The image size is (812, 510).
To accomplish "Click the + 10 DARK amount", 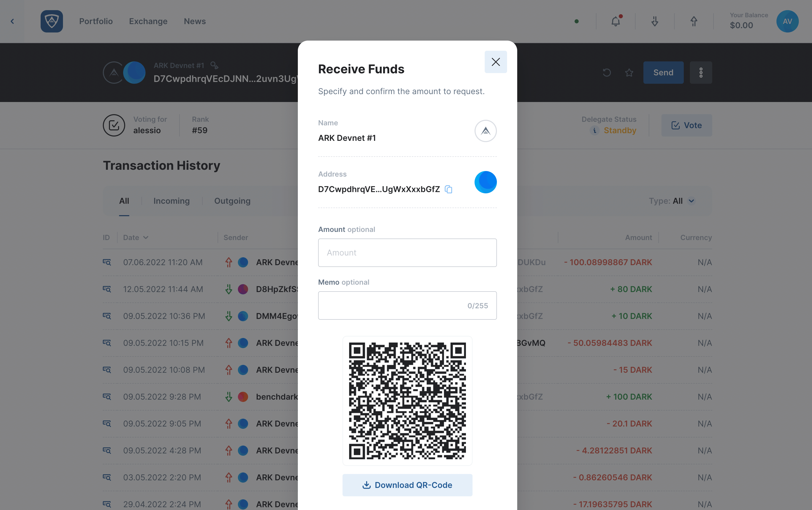I will [631, 316].
